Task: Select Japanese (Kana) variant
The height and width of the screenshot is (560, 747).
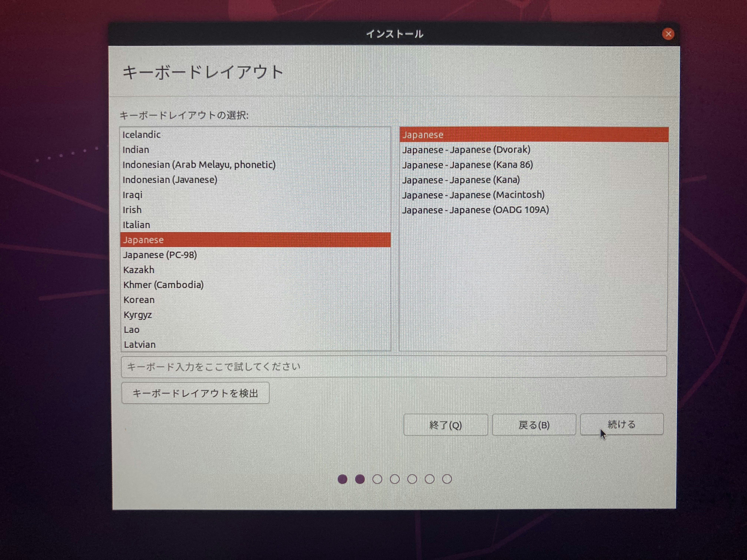Action: pos(461,180)
